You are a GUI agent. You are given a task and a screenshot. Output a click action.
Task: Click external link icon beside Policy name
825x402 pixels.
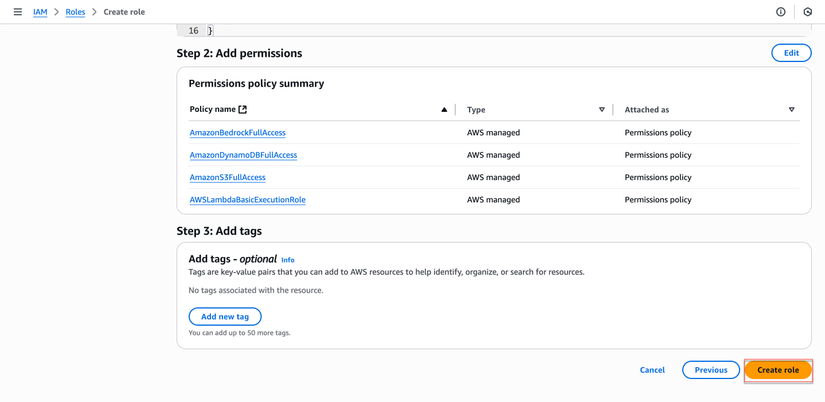[243, 110]
